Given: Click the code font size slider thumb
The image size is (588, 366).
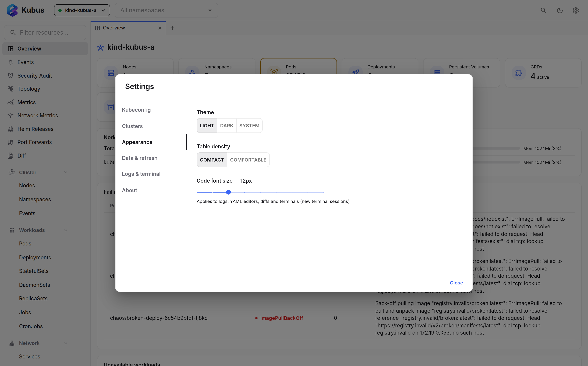Looking at the screenshot, I should click(228, 192).
